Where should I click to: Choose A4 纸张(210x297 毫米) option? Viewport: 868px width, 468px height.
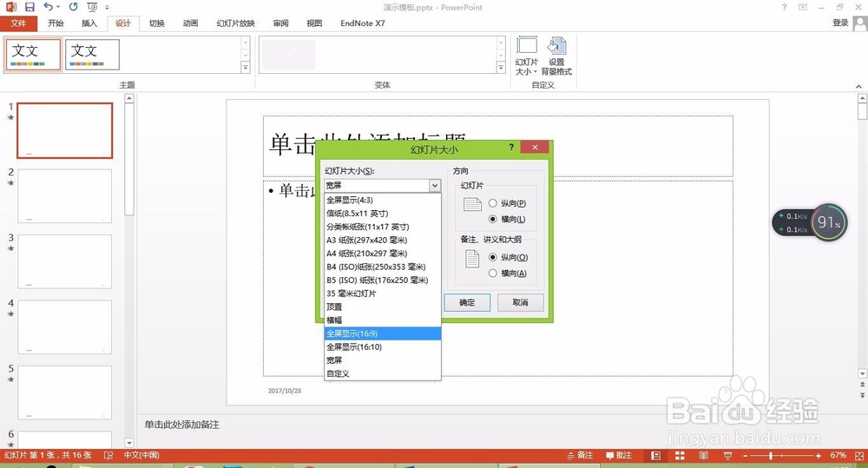pyautogui.click(x=383, y=254)
